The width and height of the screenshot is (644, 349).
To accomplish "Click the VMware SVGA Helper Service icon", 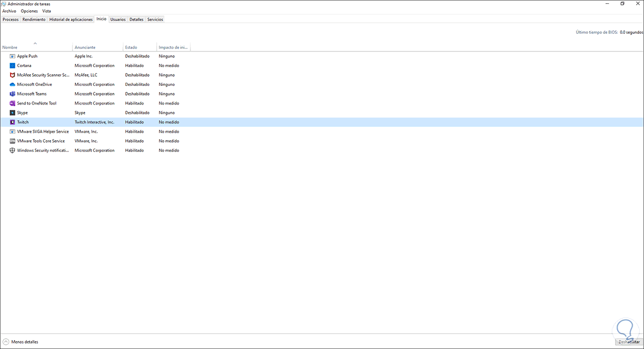I will pos(12,132).
